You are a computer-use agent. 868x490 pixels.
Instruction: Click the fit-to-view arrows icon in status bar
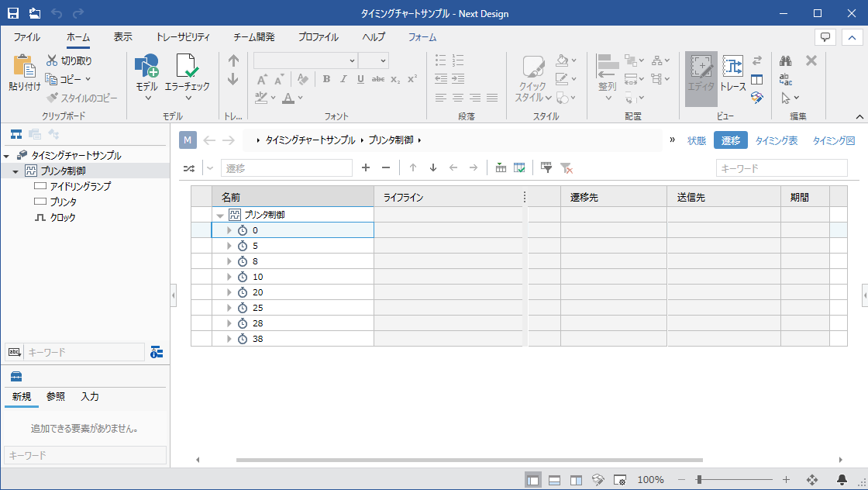812,479
